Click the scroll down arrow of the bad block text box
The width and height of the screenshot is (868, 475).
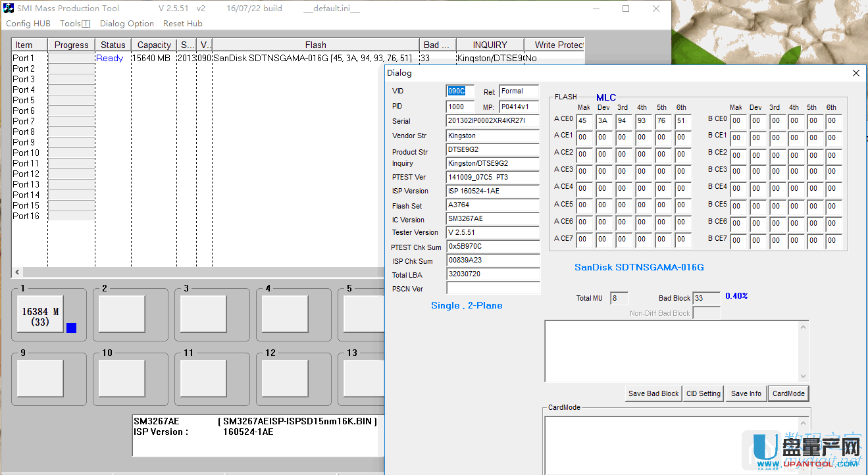(804, 376)
